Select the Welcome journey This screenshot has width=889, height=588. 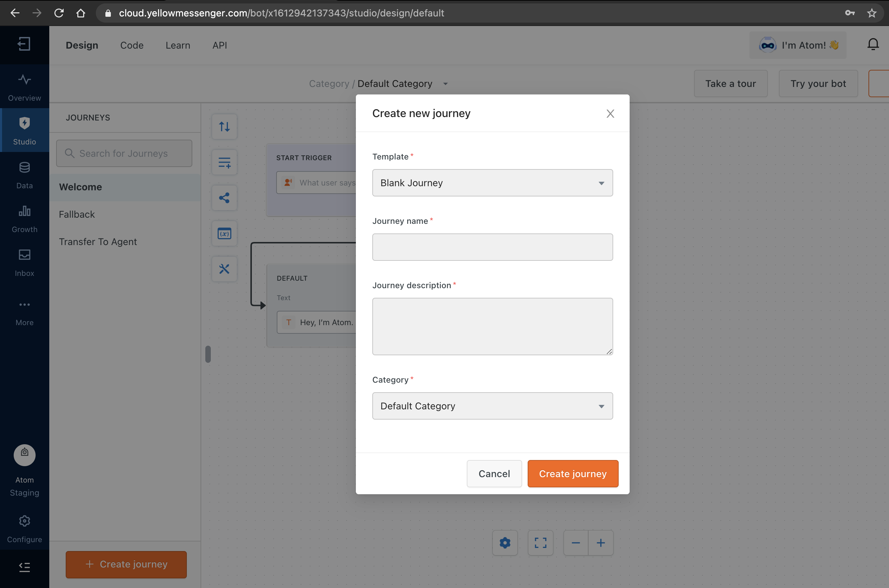click(x=125, y=187)
